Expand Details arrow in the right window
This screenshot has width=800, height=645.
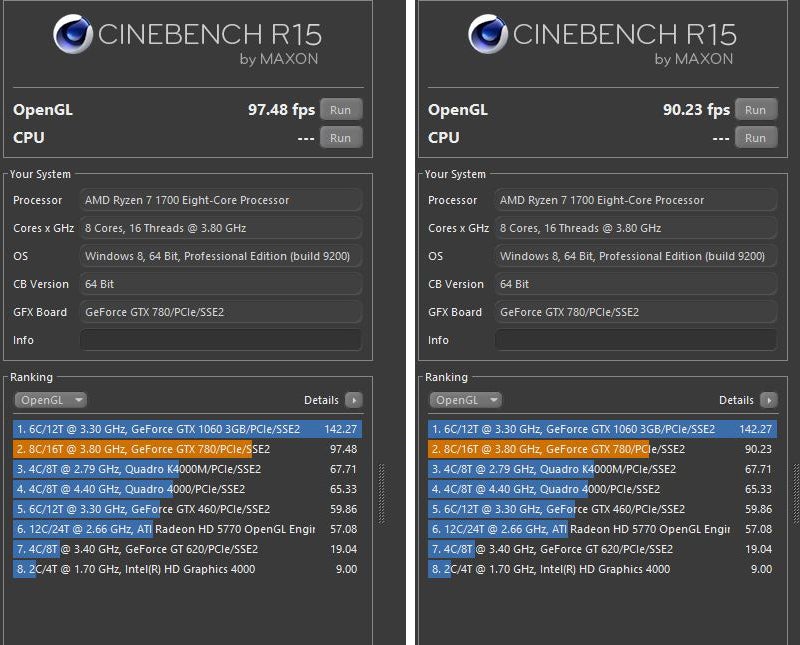(x=768, y=400)
